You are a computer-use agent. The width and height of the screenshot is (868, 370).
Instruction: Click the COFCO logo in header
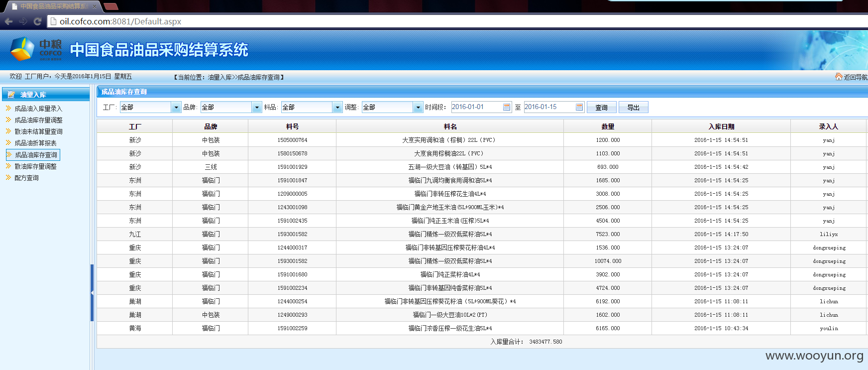36,49
